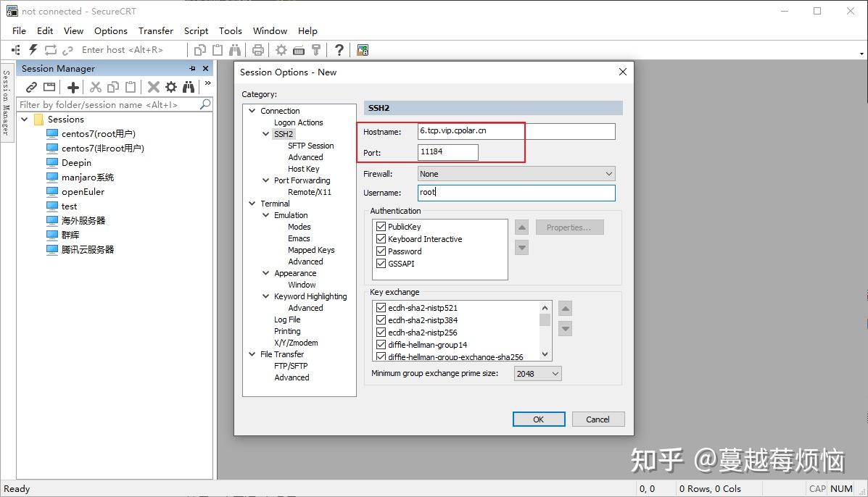
Task: Click the Print icon in the toolbar
Action: click(x=258, y=49)
